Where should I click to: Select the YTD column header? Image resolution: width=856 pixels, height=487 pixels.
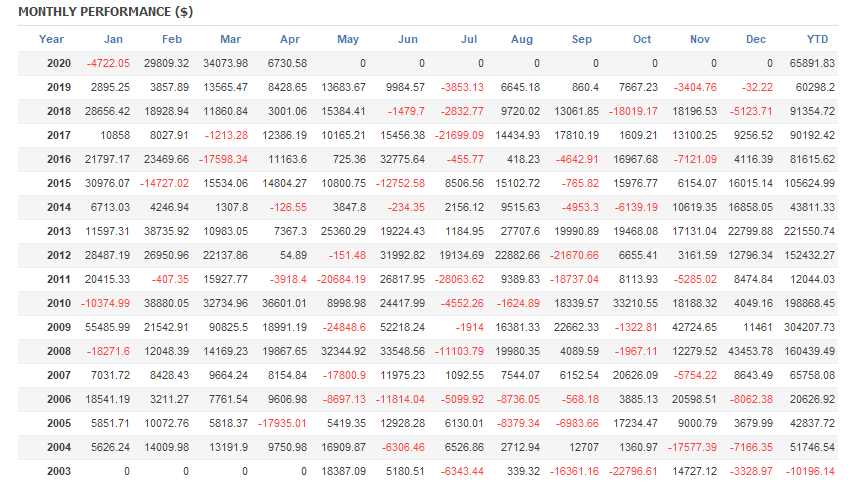point(817,39)
